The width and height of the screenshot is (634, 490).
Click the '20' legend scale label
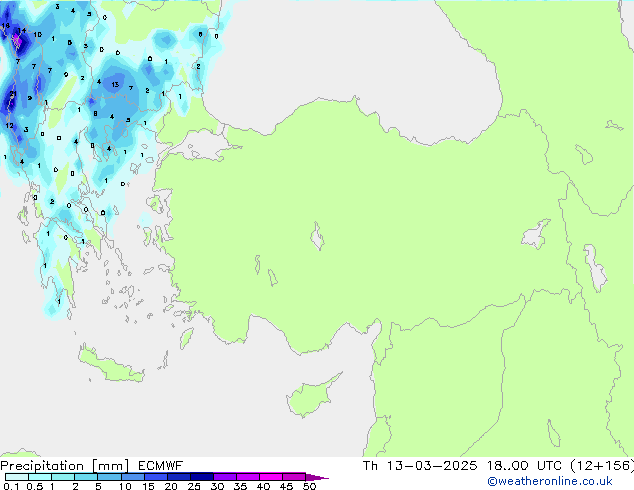click(x=171, y=486)
